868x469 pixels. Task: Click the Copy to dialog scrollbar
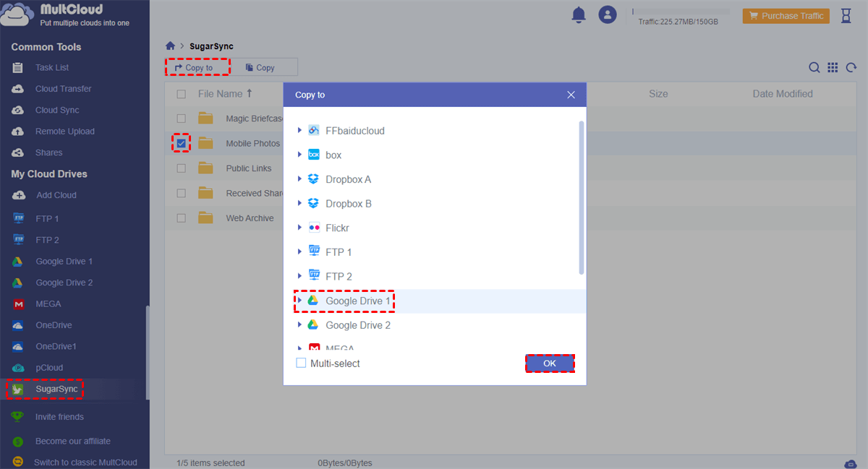582,197
